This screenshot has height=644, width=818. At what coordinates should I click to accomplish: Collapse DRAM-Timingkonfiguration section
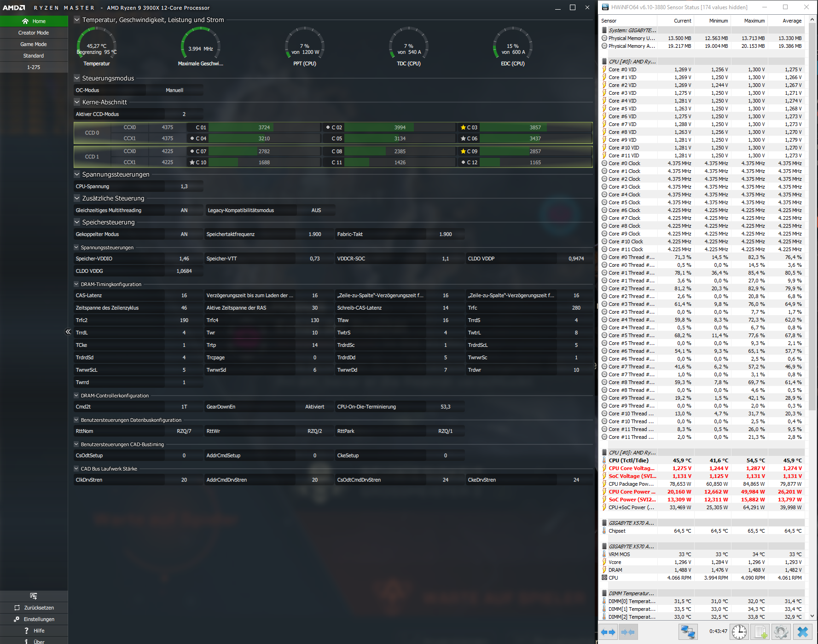[76, 284]
